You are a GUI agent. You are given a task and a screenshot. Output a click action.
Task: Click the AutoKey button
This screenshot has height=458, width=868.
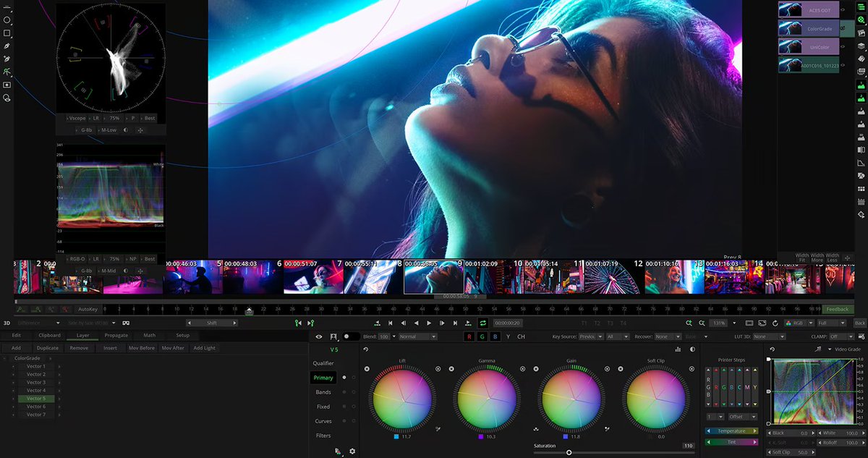point(88,309)
